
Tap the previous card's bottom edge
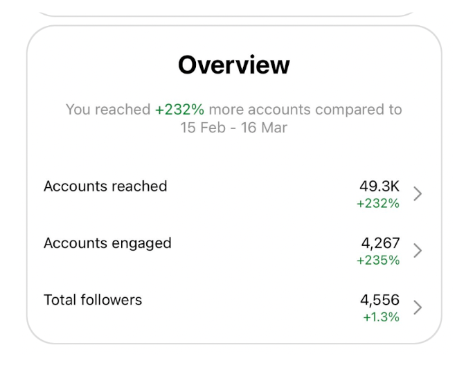click(226, 14)
